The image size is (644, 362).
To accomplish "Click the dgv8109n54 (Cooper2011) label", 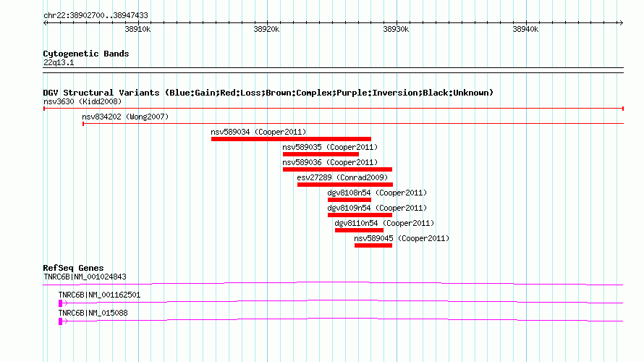I will click(x=377, y=208).
